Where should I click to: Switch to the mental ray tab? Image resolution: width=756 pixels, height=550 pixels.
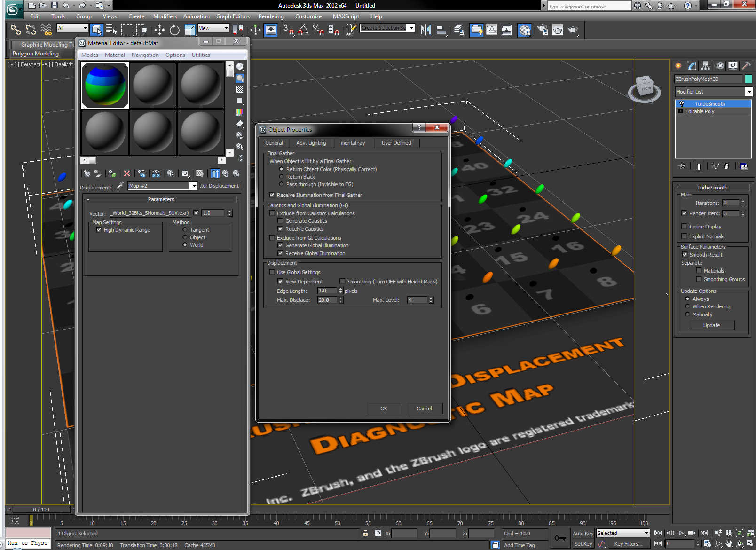click(x=353, y=143)
